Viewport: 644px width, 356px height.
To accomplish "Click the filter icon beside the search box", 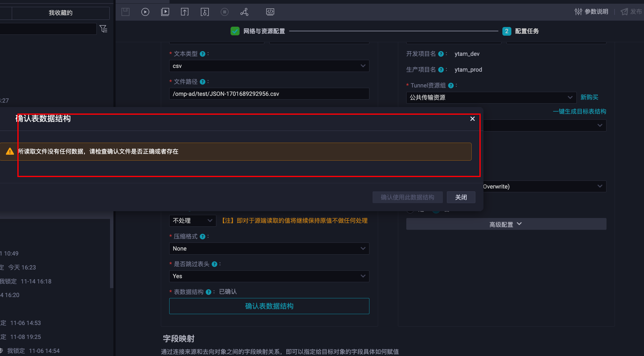I will [x=104, y=29].
